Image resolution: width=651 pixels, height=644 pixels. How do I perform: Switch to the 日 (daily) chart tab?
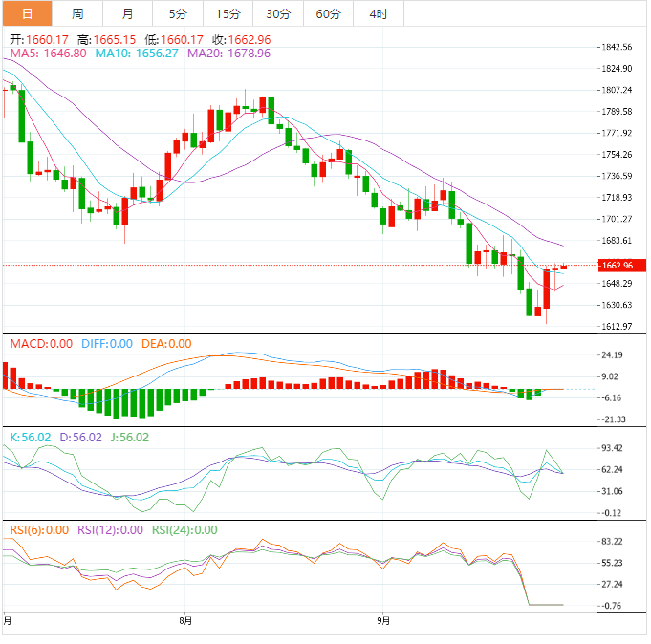click(x=26, y=13)
